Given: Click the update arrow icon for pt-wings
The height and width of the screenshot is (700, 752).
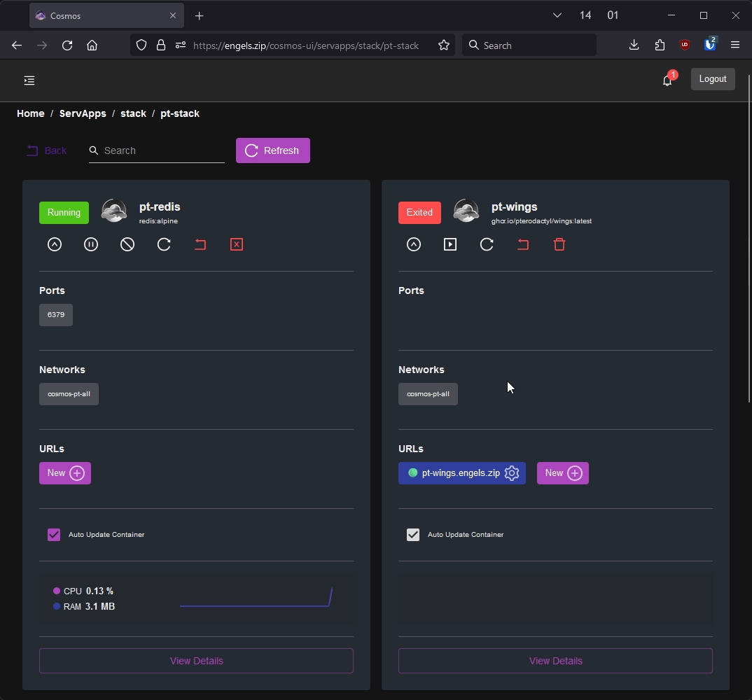Looking at the screenshot, I should click(x=414, y=244).
